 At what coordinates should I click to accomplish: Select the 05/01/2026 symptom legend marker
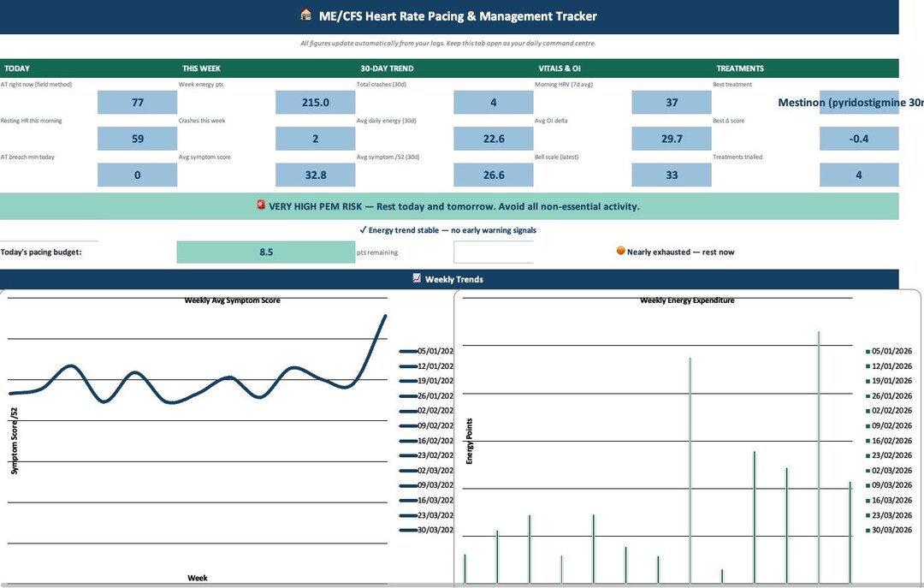pyautogui.click(x=408, y=351)
